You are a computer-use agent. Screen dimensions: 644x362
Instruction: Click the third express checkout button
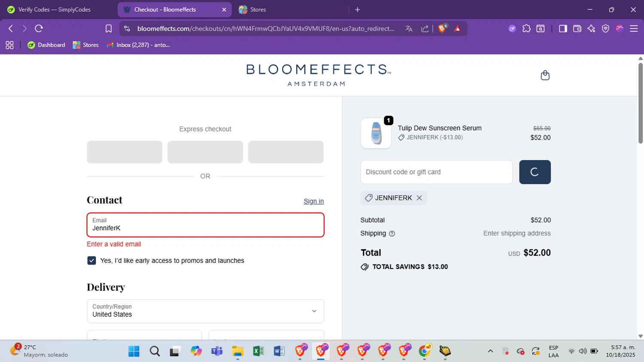click(x=286, y=152)
